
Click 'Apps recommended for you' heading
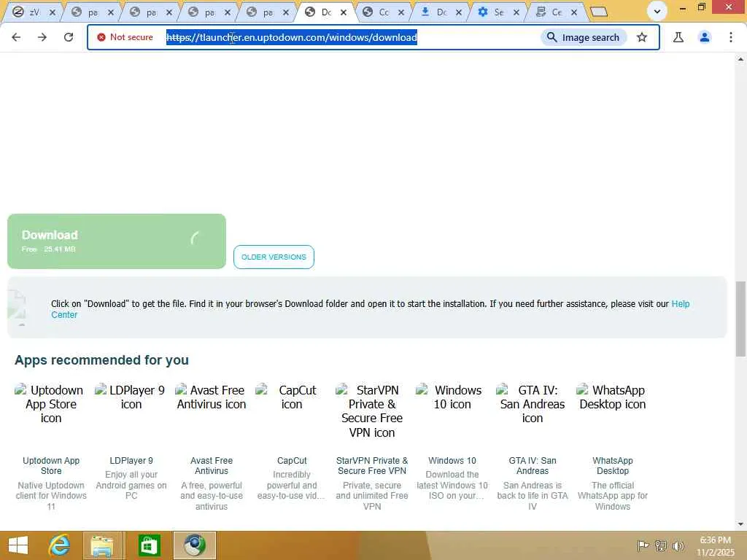point(101,360)
